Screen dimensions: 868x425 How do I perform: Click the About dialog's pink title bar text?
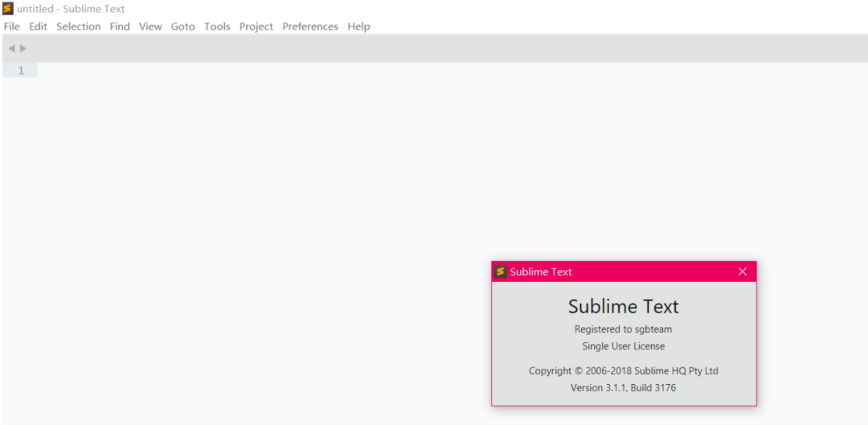click(541, 272)
